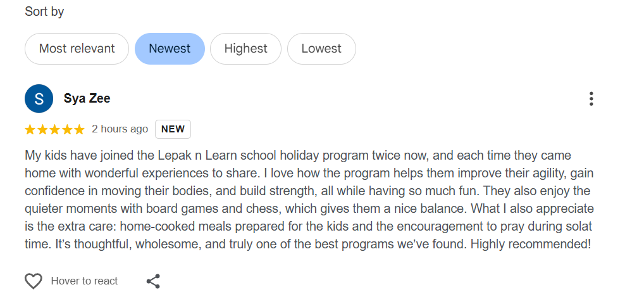This screenshot has width=644, height=306.
Task: Select the Newest sort chip
Action: click(170, 49)
